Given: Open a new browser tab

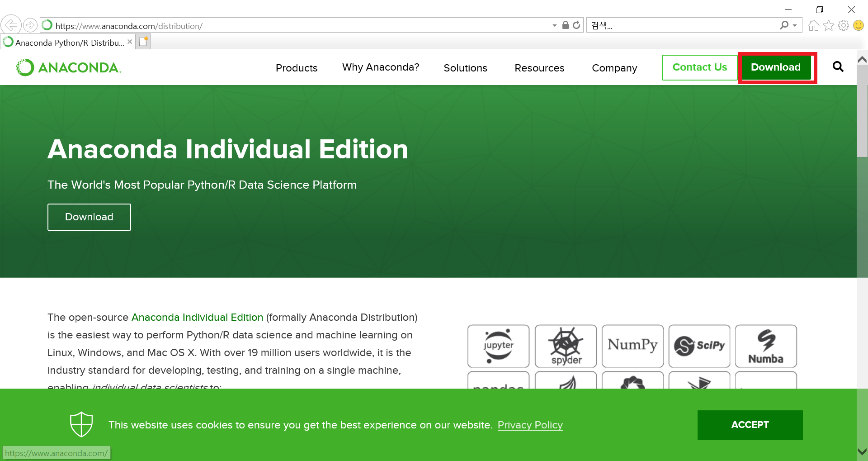Looking at the screenshot, I should click(143, 42).
